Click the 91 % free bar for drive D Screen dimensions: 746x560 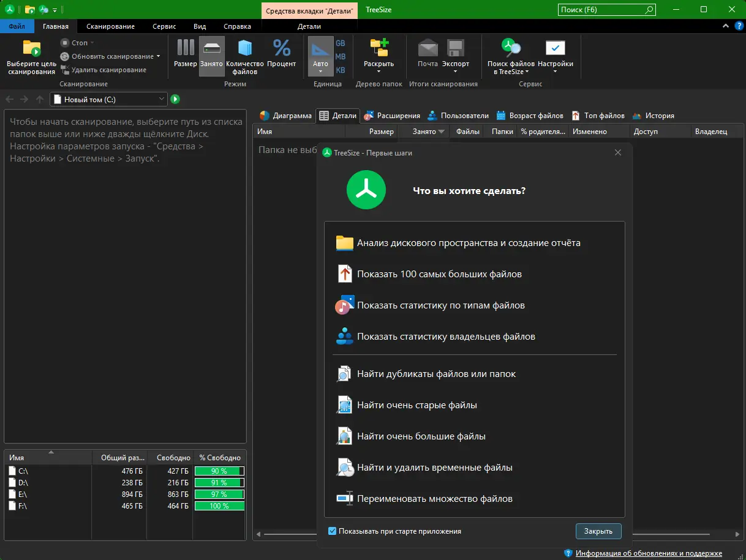(x=219, y=483)
